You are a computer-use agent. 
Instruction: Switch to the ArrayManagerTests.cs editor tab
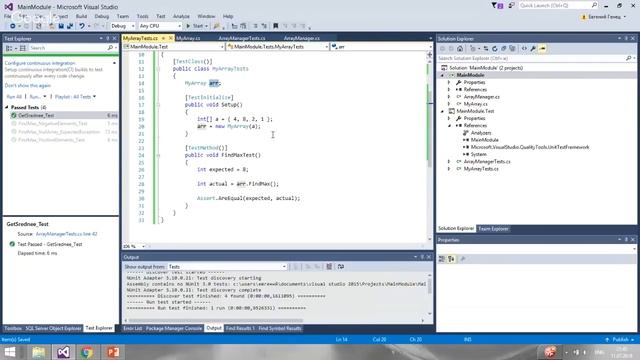tap(242, 38)
